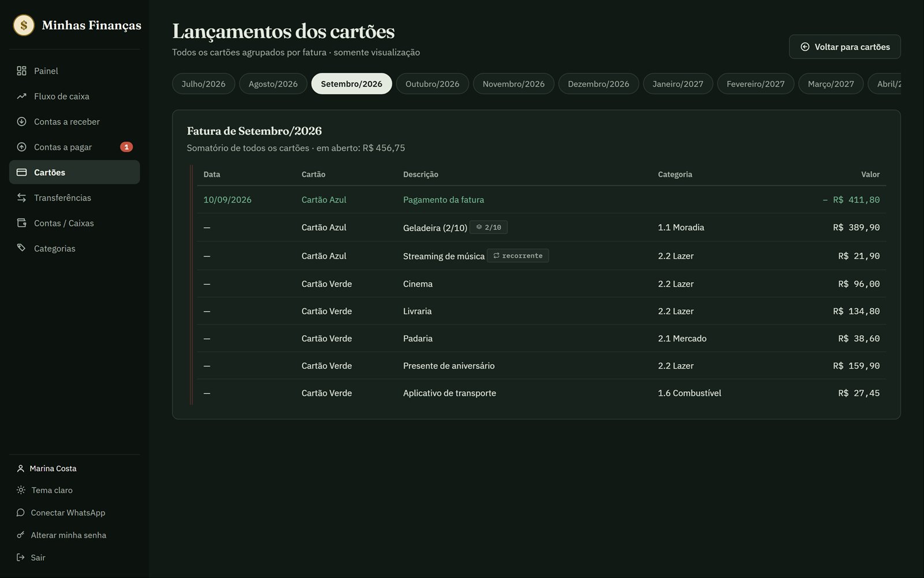
Task: Click Voltar para cartões button
Action: (x=845, y=47)
